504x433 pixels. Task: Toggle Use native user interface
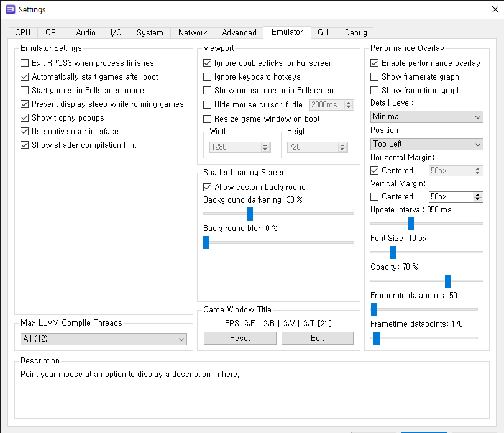pos(70,131)
